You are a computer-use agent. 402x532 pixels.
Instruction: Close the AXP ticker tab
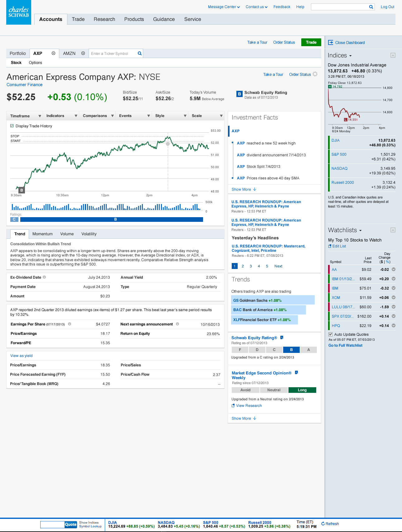[x=53, y=53]
